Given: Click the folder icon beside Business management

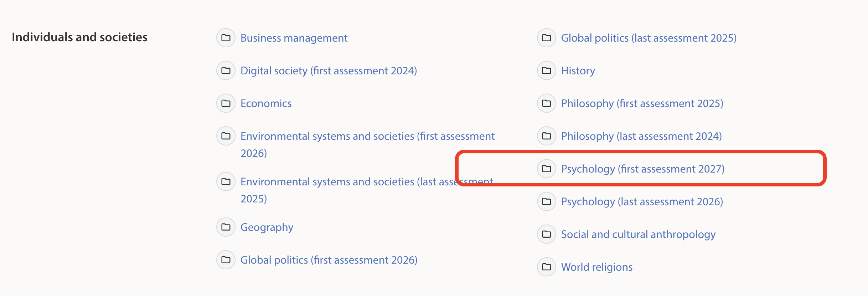Looking at the screenshot, I should [x=226, y=38].
